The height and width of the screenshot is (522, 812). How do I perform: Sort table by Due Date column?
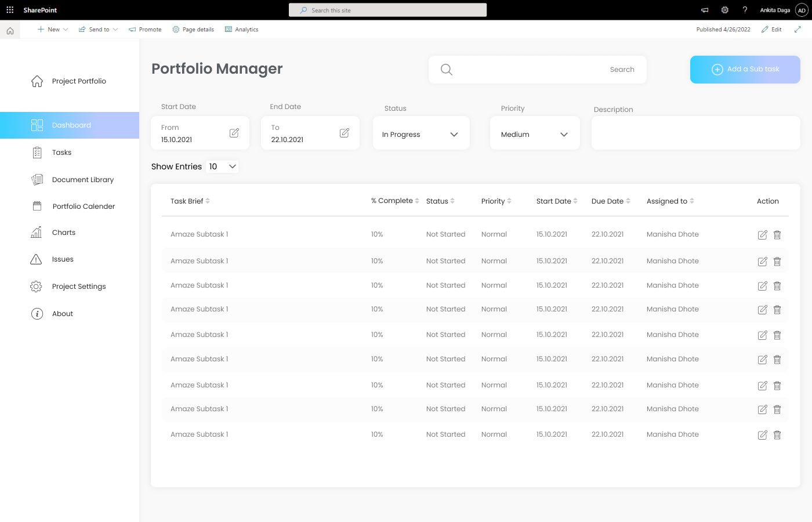628,201
